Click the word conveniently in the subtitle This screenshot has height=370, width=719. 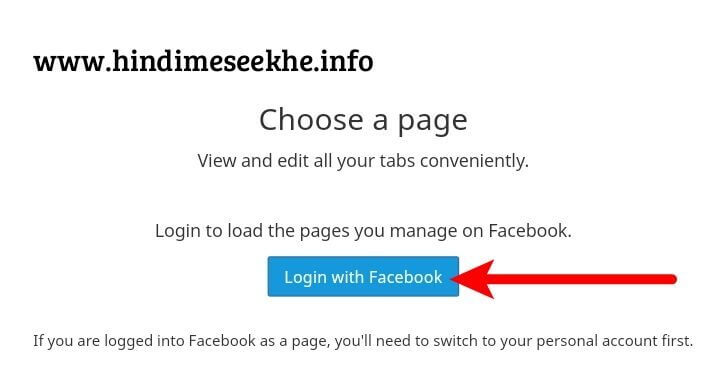click(475, 161)
